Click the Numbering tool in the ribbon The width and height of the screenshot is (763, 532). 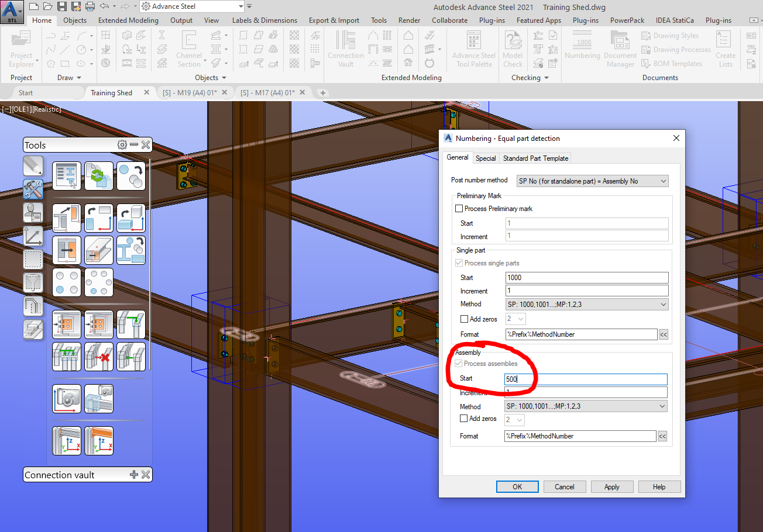[583, 49]
